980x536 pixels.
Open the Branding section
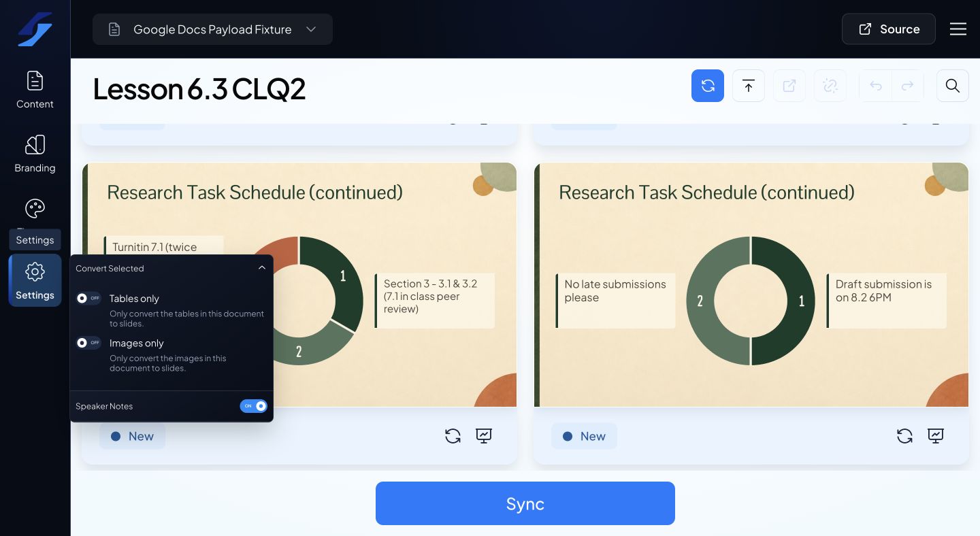tap(35, 154)
